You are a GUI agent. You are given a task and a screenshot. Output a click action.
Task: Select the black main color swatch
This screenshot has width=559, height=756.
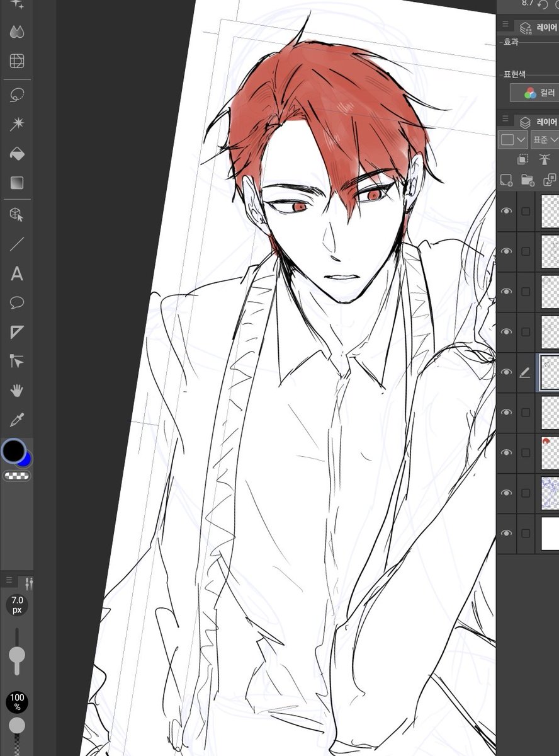tap(13, 450)
